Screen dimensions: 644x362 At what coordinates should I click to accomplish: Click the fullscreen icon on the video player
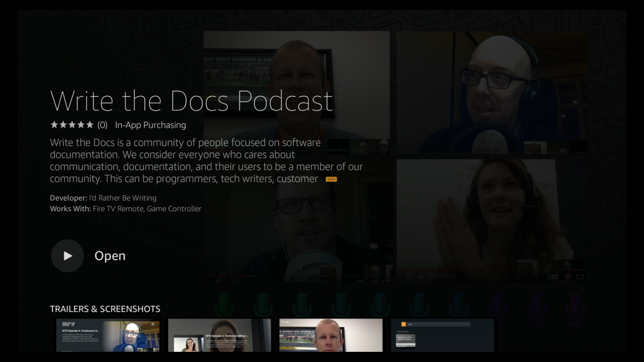pos(580,277)
